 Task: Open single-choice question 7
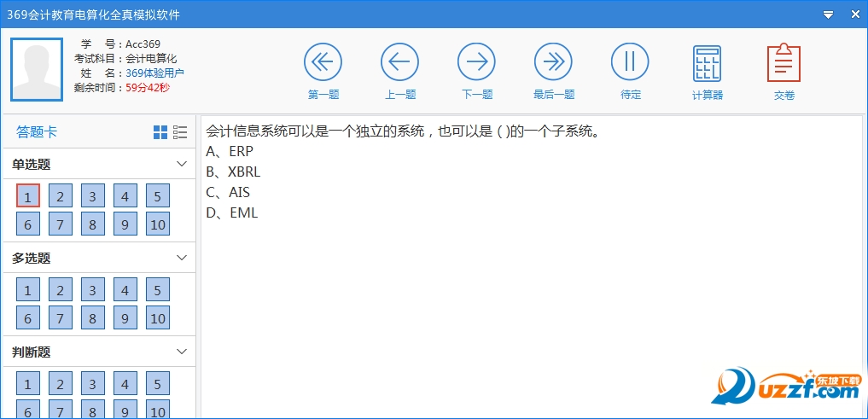[x=61, y=224]
